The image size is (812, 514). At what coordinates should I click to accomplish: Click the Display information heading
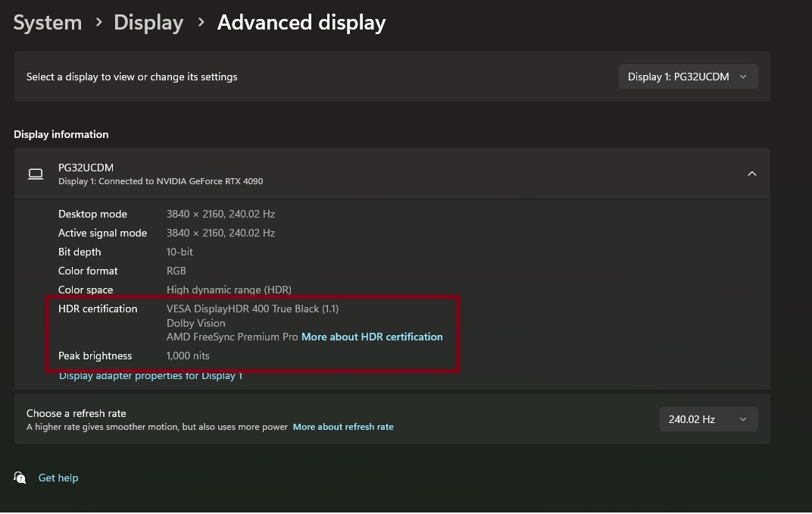point(61,134)
